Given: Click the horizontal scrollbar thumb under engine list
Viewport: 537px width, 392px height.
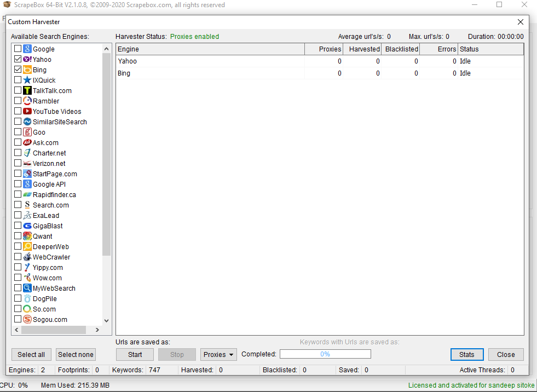Looking at the screenshot, I should (54, 330).
